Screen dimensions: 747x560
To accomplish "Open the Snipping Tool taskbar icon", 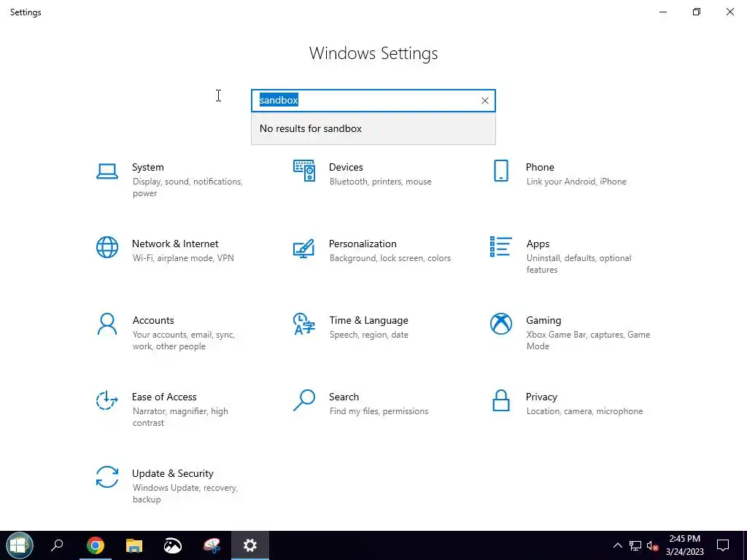I will 212,545.
